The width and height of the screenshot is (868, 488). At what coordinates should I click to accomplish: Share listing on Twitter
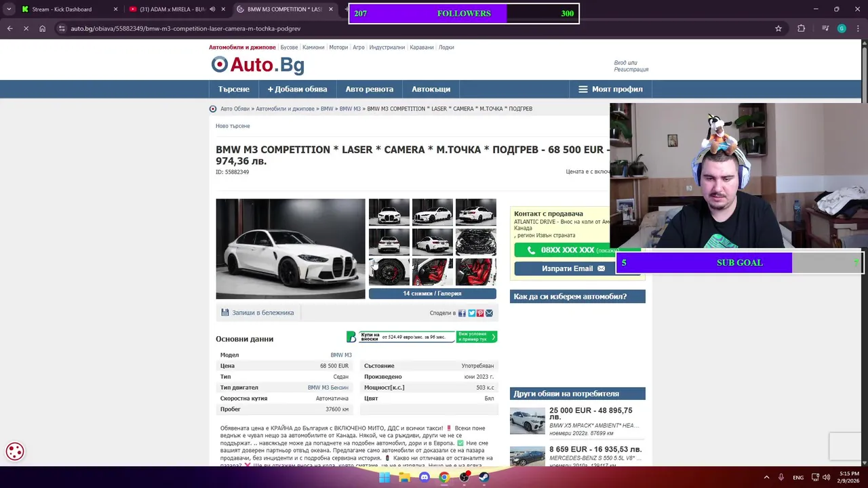471,313
